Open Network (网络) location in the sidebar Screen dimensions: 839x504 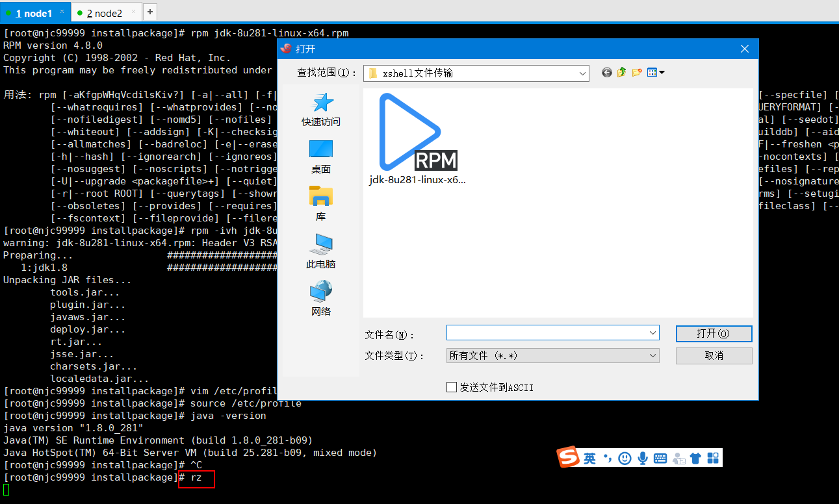pos(320,297)
